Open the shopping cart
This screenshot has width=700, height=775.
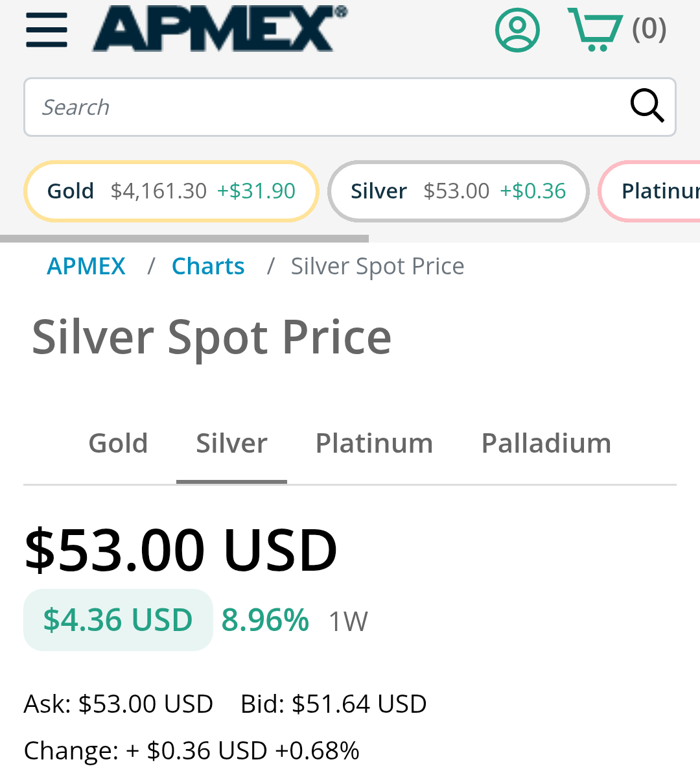[594, 29]
